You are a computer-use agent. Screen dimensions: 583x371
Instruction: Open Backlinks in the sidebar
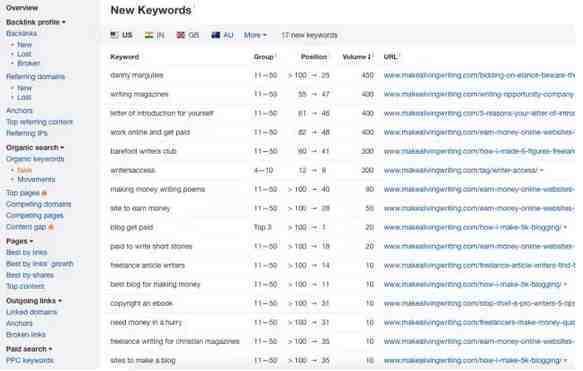(22, 33)
